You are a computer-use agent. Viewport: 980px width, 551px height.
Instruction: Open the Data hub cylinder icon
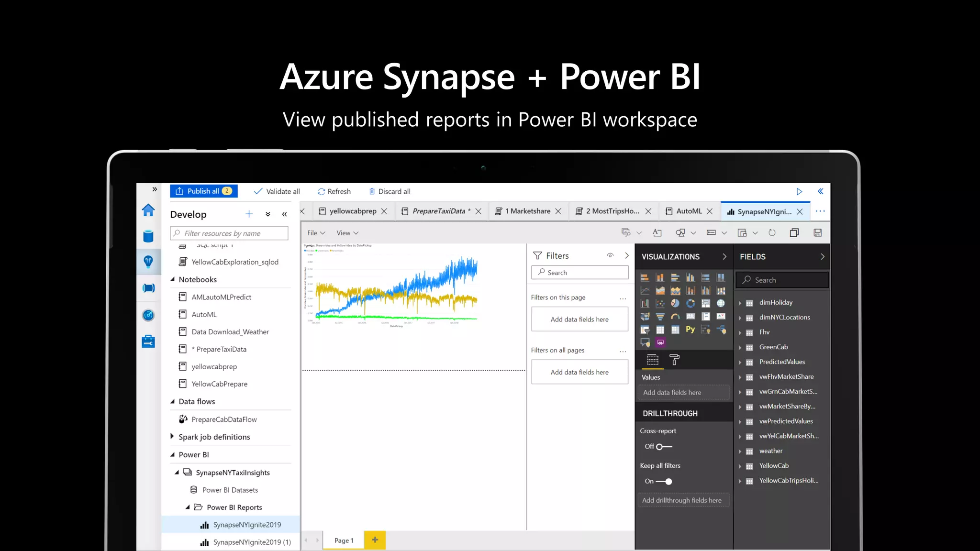[x=148, y=236]
